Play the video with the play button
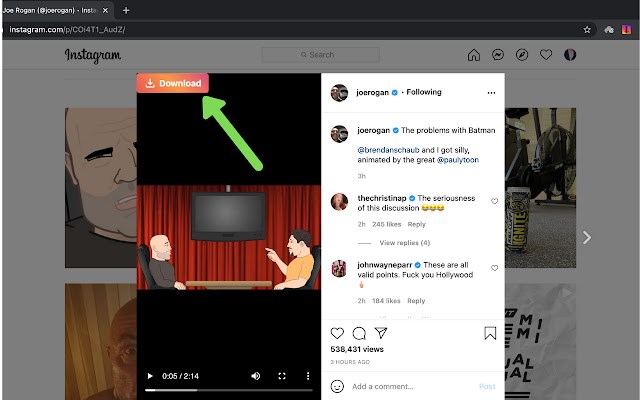The height and width of the screenshot is (400, 640). click(150, 376)
